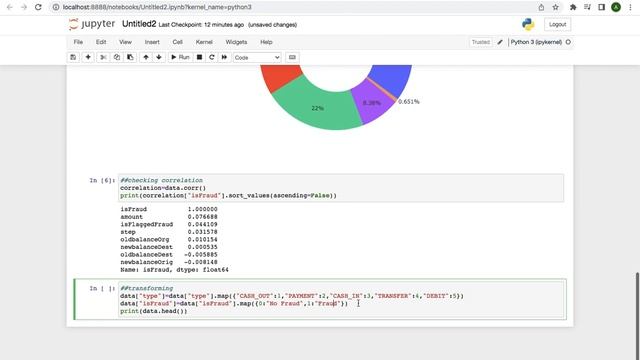This screenshot has width=640, height=360.
Task: Move selected cell up
Action: point(146,58)
